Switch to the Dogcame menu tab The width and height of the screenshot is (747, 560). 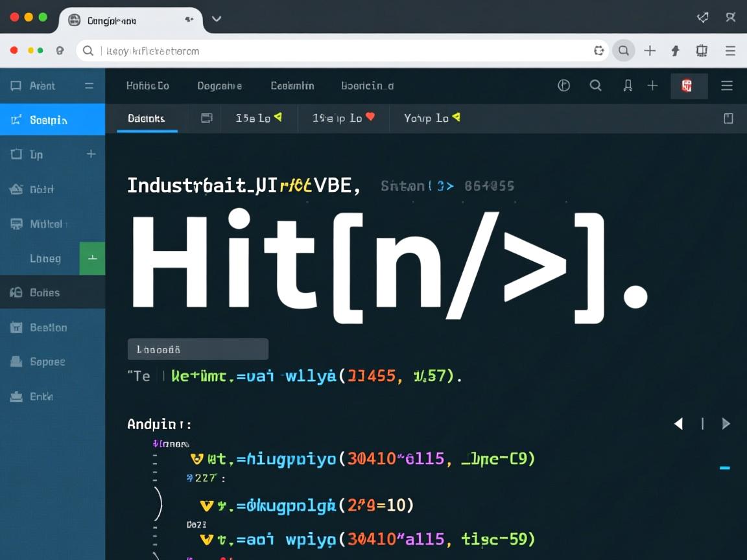pyautogui.click(x=219, y=86)
